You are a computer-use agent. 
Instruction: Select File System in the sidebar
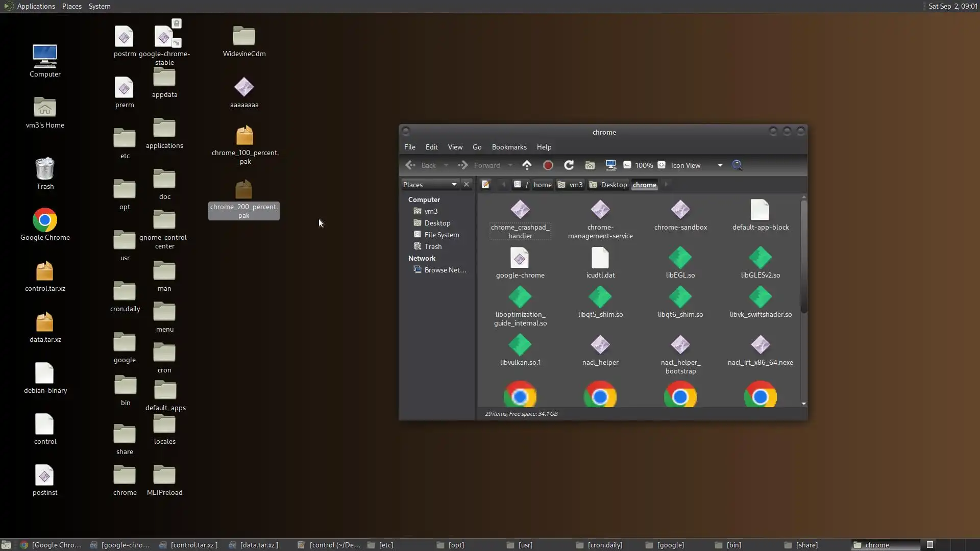click(442, 235)
